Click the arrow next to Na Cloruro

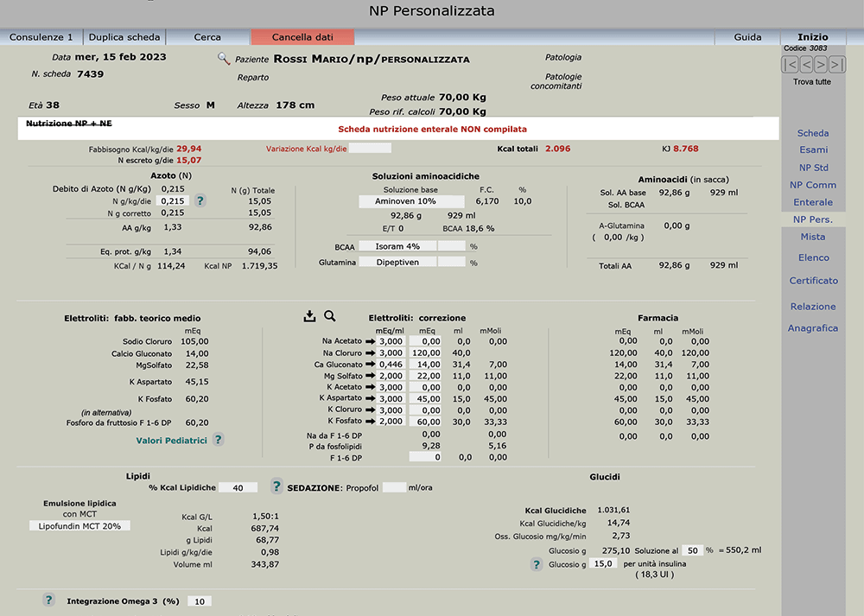[x=371, y=353]
